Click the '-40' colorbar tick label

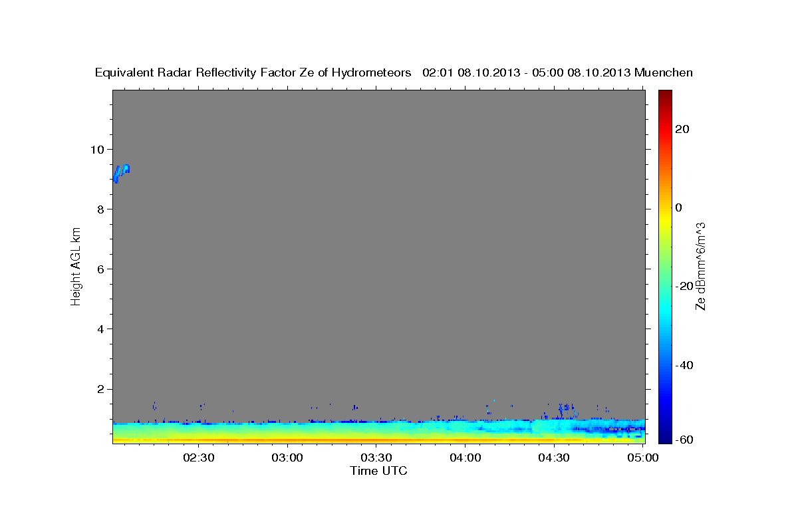point(683,365)
